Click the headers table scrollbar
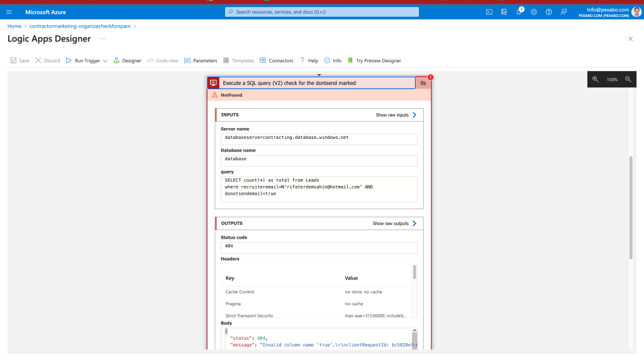The height and width of the screenshot is (360, 644). click(414, 272)
